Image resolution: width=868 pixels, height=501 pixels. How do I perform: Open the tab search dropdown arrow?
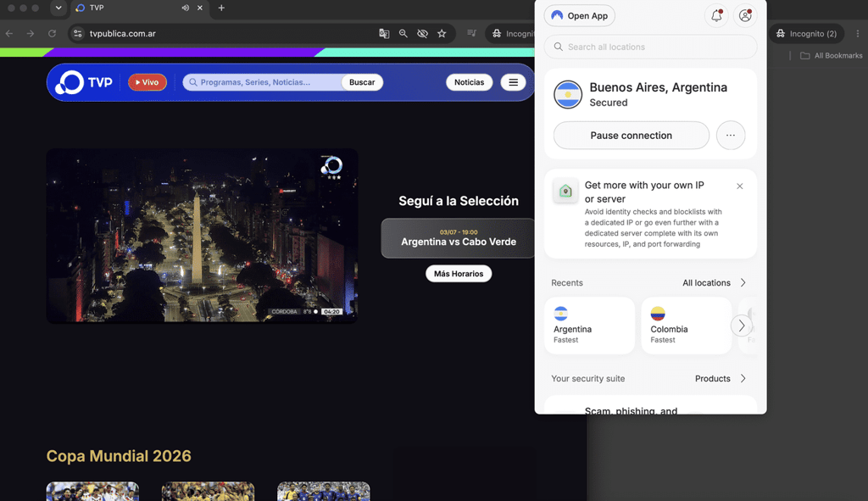tap(58, 8)
